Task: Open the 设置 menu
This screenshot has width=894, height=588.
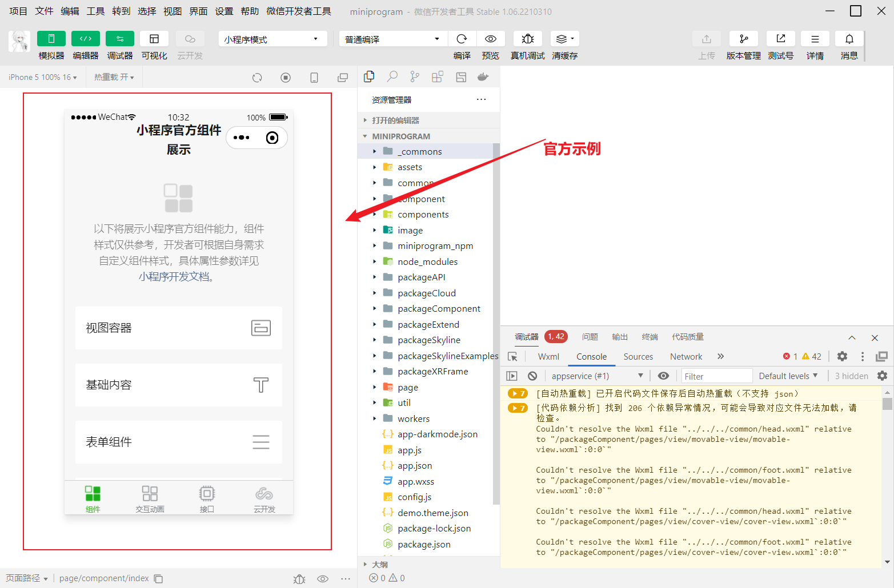Action: coord(224,11)
